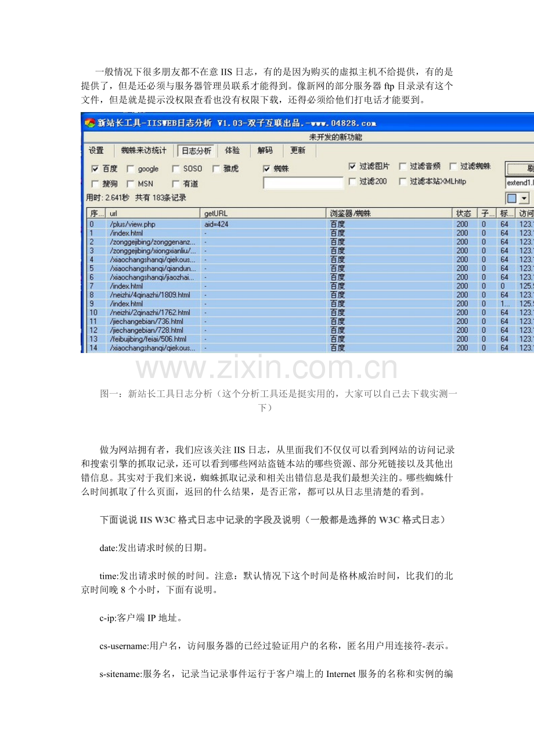Sort by the url column header
Screen dimensions: 534x756
(x=153, y=214)
